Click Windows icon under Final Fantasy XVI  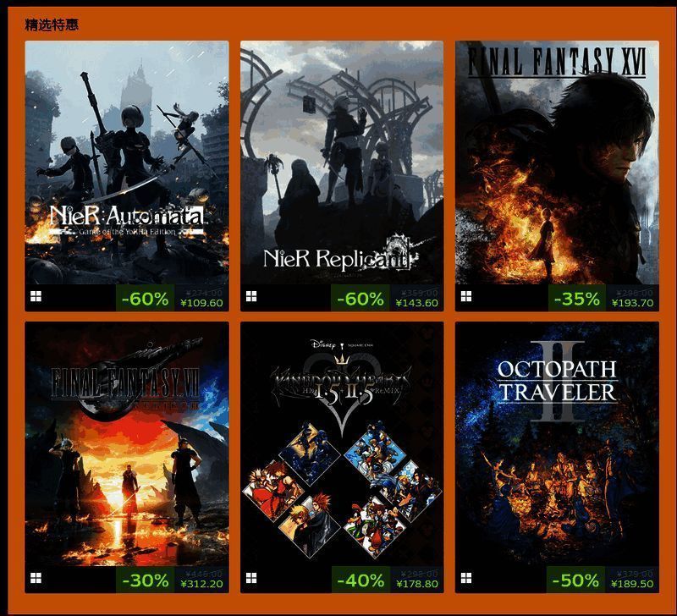click(x=466, y=296)
